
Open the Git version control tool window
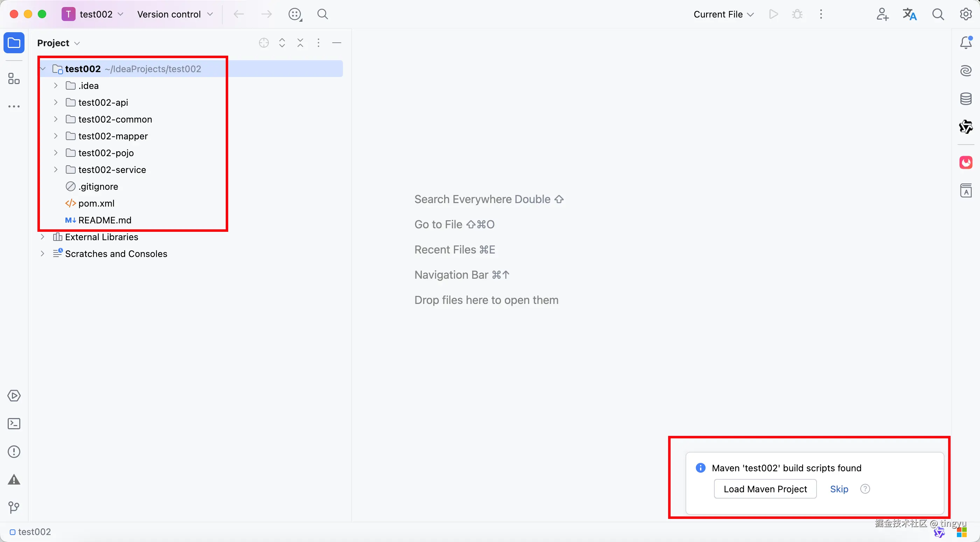(14, 507)
